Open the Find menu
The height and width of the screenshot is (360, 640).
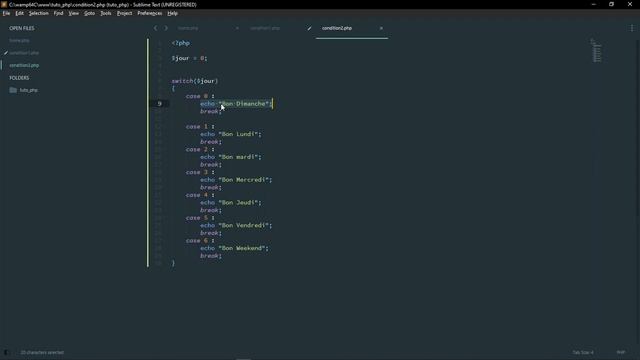[x=58, y=13]
